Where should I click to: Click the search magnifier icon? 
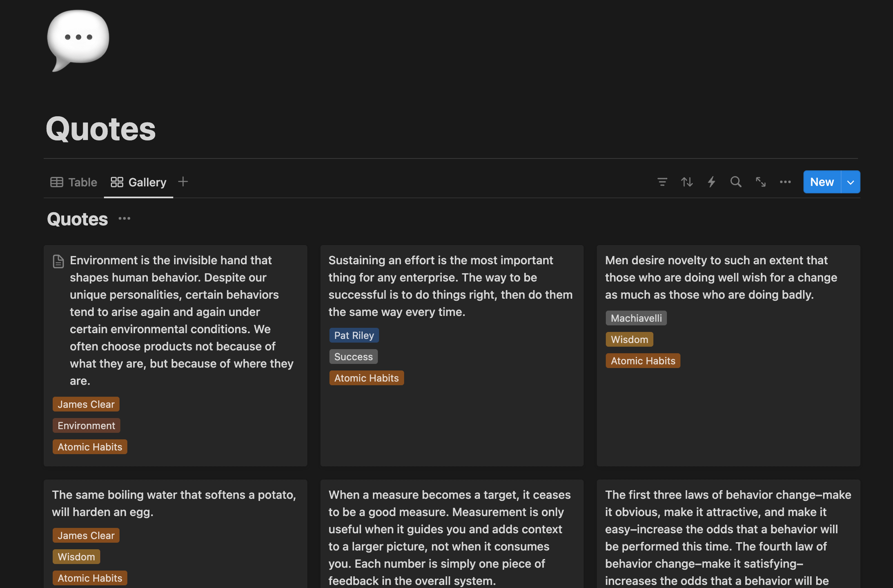pyautogui.click(x=736, y=182)
